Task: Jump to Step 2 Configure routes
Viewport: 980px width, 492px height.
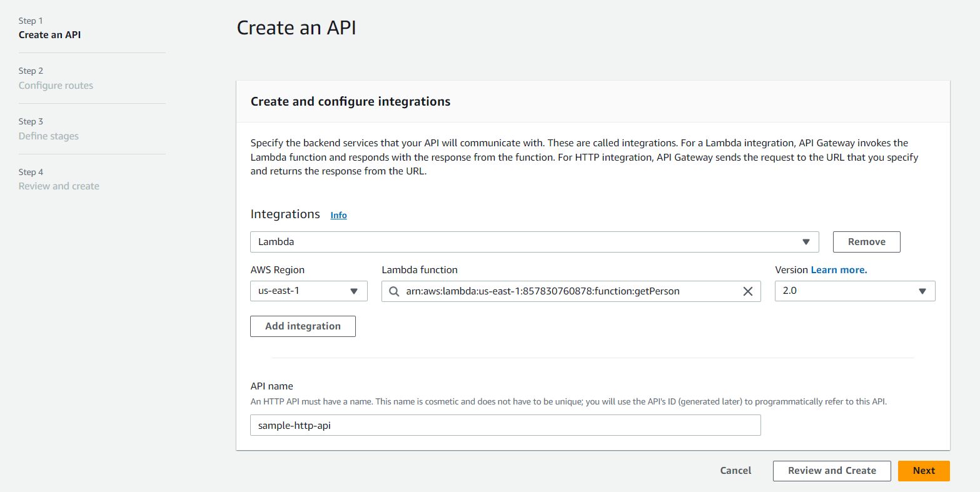Action: (x=56, y=86)
